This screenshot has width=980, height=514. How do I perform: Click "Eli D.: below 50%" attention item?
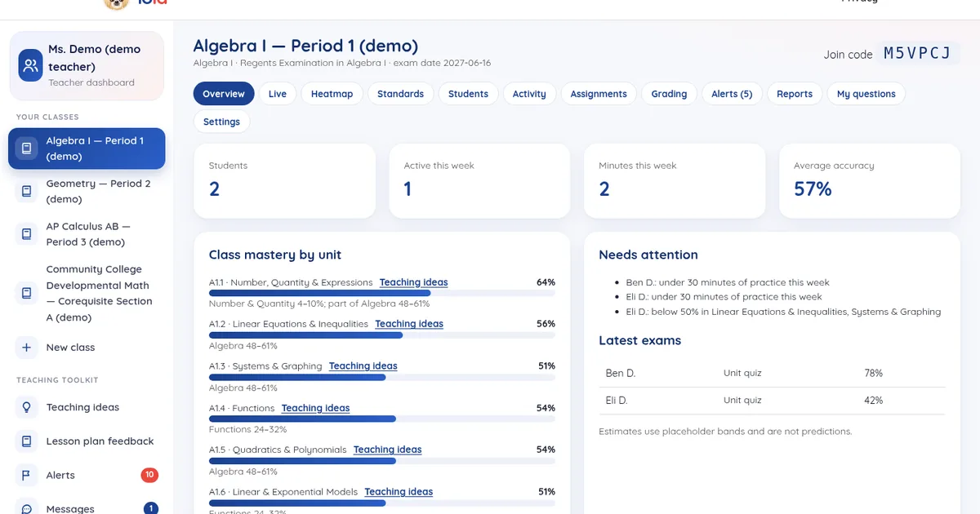pyautogui.click(x=783, y=312)
